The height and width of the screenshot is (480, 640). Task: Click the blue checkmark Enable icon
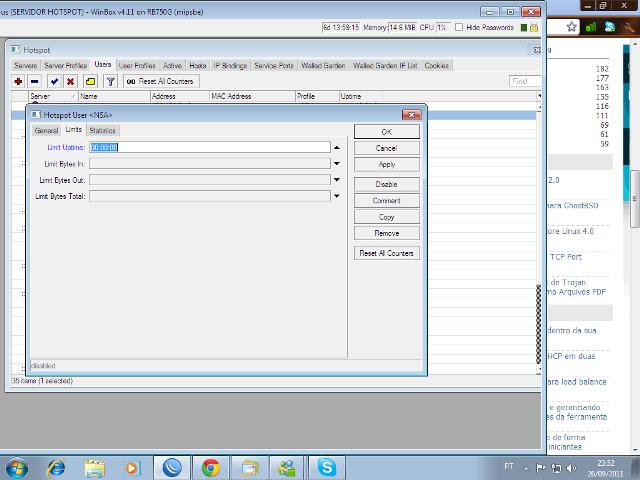click(54, 81)
